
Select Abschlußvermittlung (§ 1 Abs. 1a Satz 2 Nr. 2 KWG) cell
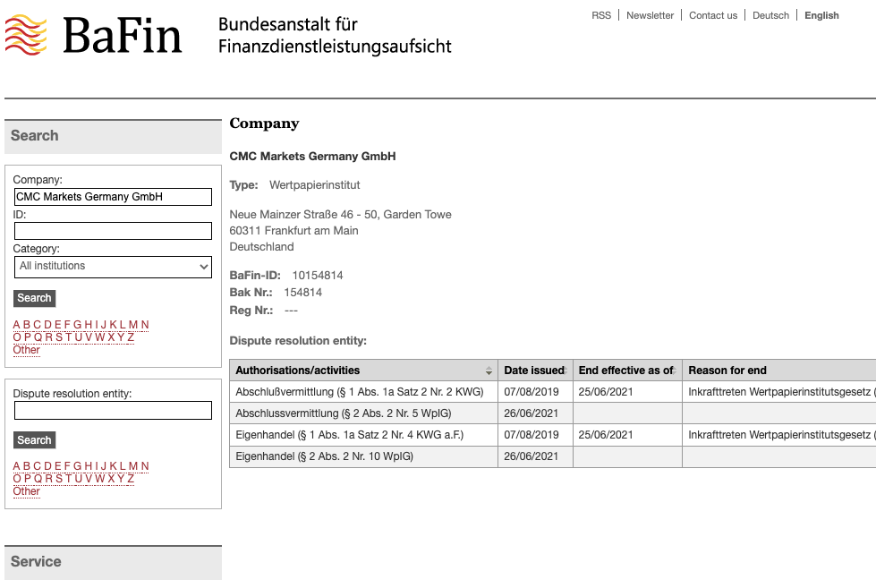tap(363, 392)
